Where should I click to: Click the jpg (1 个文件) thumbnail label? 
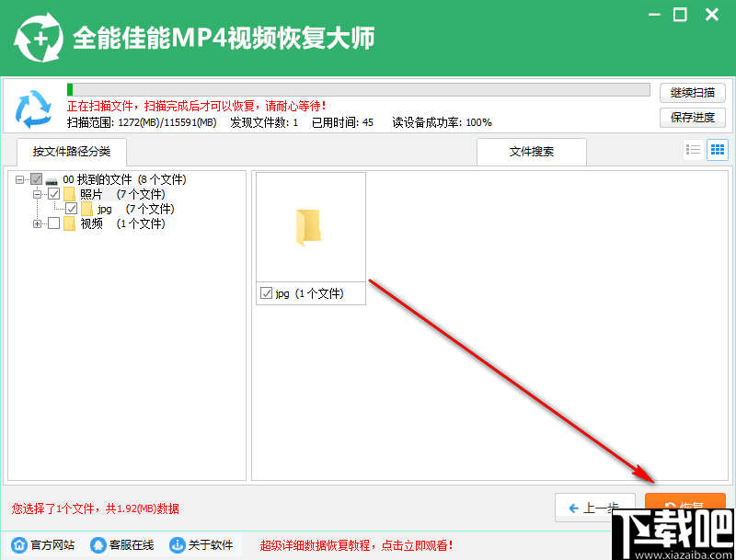click(x=309, y=293)
